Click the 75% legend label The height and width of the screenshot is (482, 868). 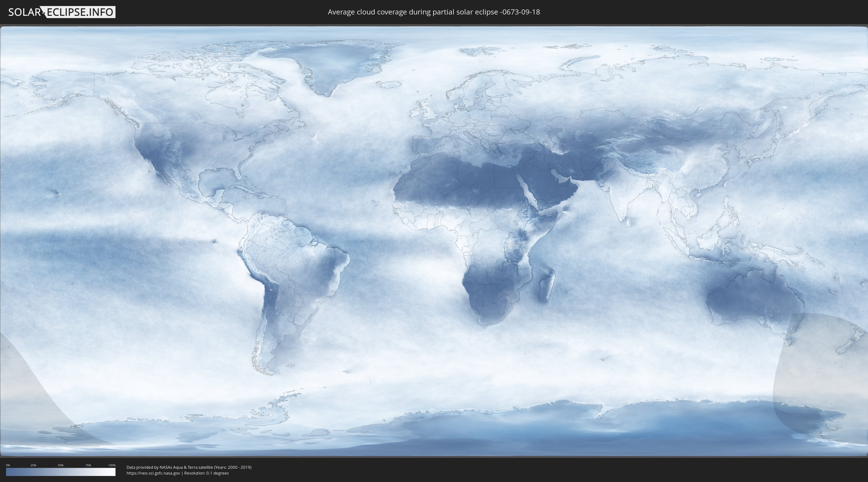point(88,465)
